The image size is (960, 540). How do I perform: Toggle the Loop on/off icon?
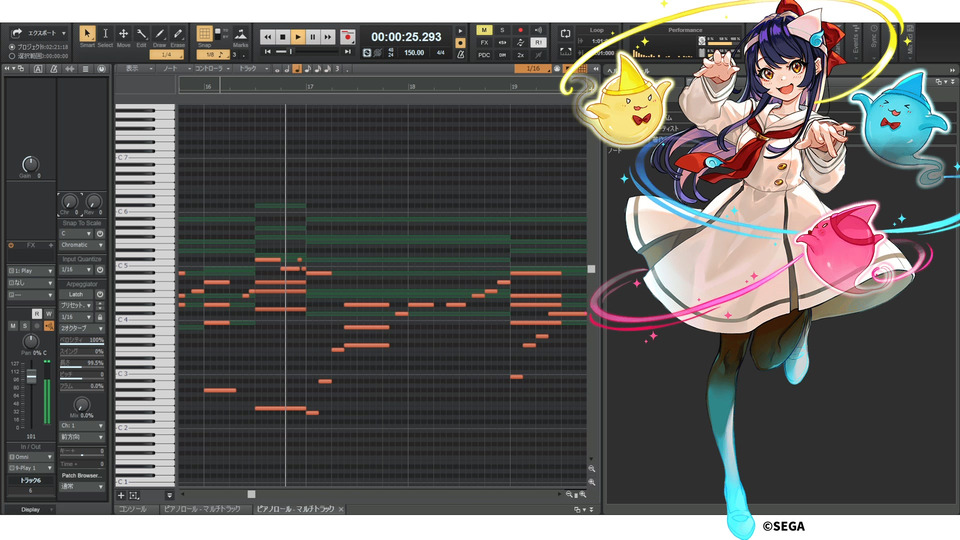565,34
